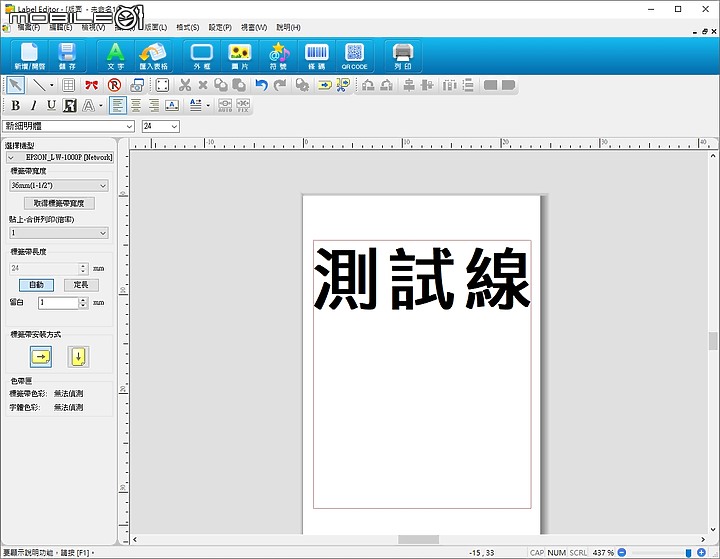The image size is (720, 559).
Task: Select the line drawing tool
Action: click(x=39, y=85)
